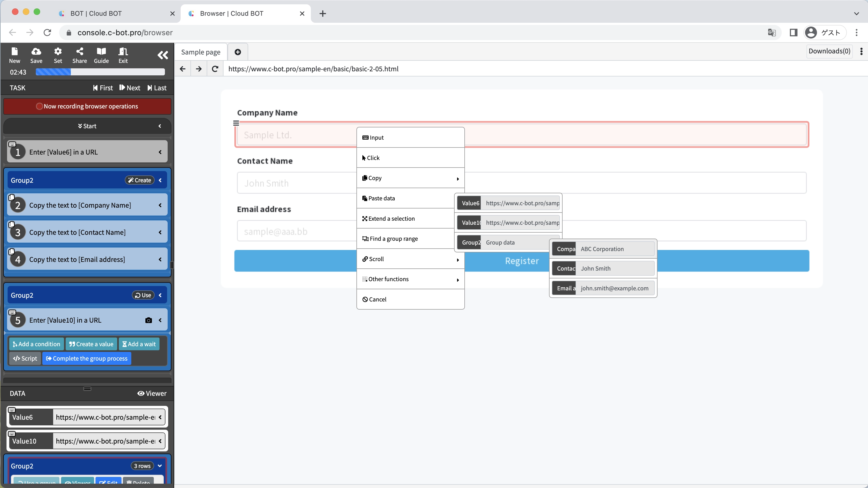This screenshot has height=488, width=868.
Task: Click the Save cloud icon
Action: click(x=36, y=52)
